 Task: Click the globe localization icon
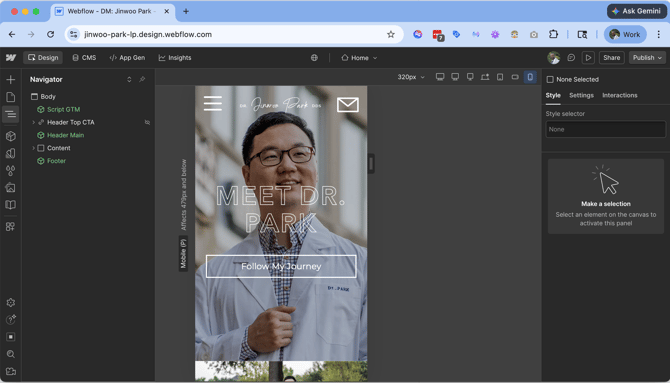pos(314,58)
